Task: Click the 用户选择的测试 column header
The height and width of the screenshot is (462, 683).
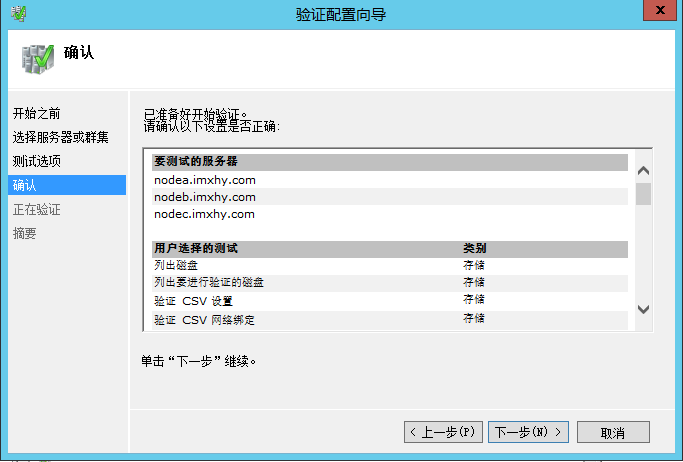Action: (196, 248)
